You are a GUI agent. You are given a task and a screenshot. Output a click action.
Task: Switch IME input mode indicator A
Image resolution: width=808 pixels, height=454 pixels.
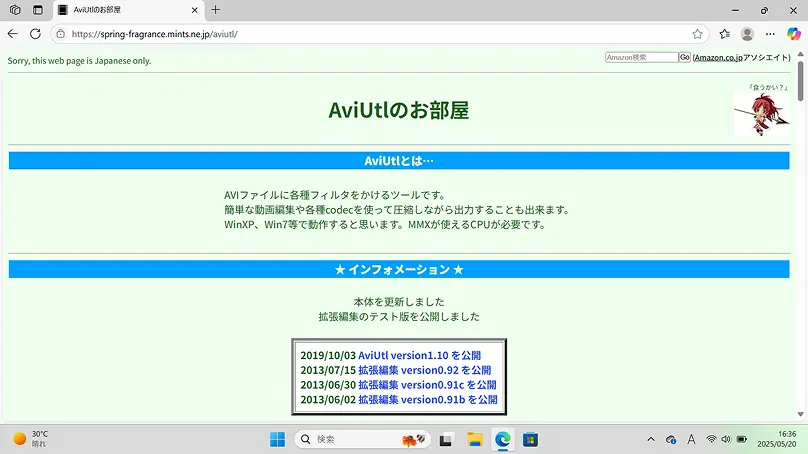point(691,440)
